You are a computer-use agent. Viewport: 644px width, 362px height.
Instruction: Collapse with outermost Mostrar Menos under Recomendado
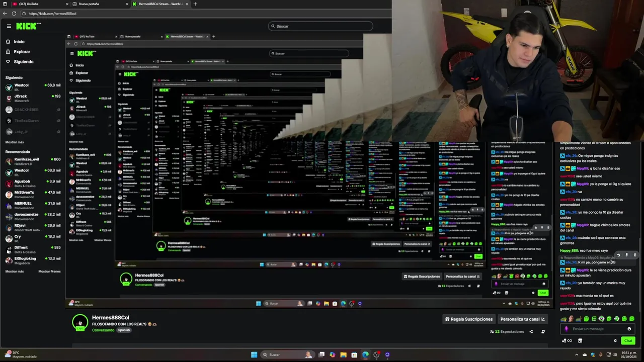point(49,271)
